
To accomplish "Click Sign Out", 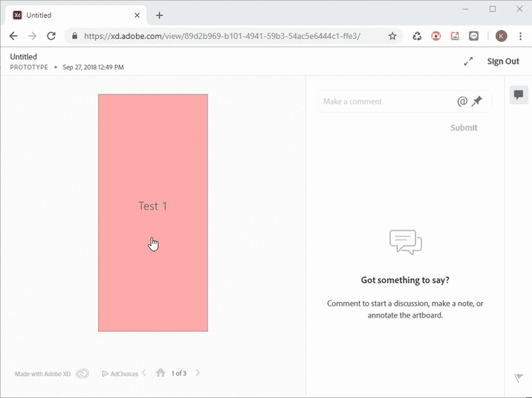I will [x=503, y=61].
